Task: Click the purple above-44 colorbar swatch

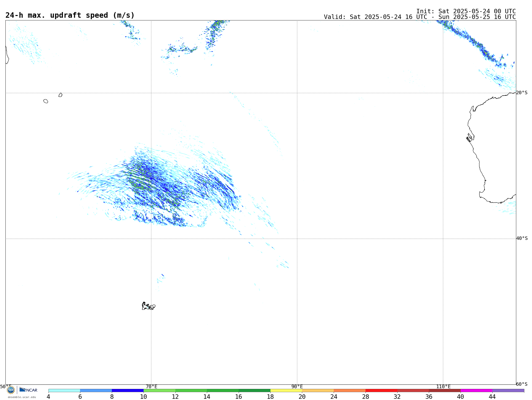Action: (x=508, y=390)
